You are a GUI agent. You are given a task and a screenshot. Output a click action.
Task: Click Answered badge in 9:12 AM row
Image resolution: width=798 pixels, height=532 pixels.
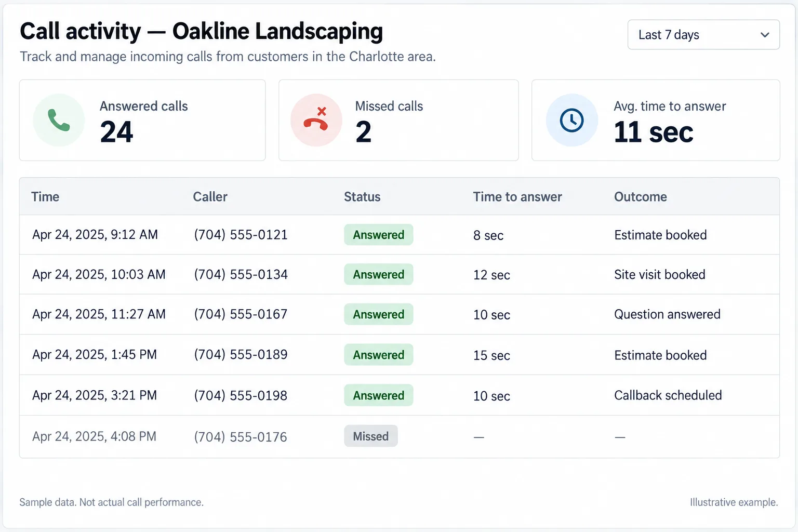point(379,235)
